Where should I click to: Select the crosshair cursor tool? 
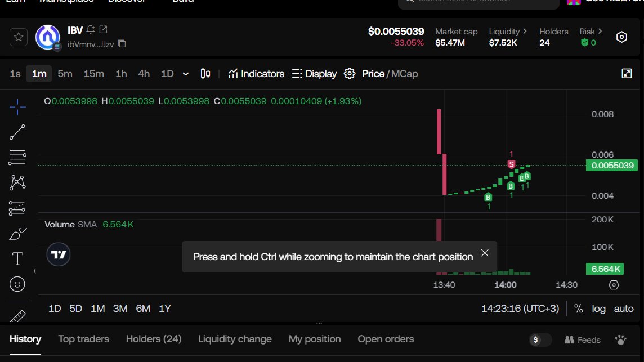(x=17, y=107)
